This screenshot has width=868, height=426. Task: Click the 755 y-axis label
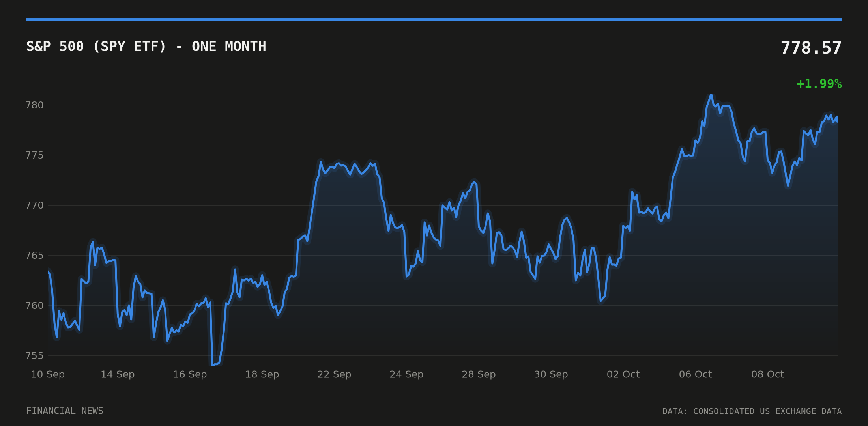pos(34,355)
